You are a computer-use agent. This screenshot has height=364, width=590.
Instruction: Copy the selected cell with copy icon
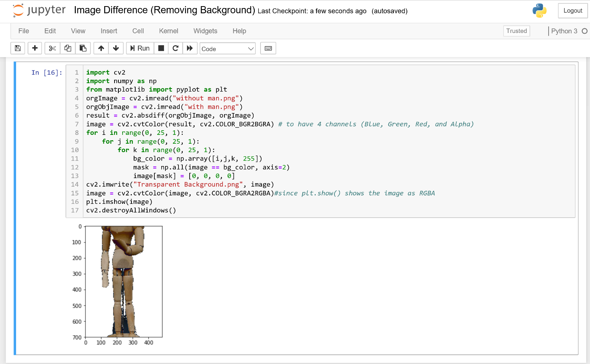click(67, 48)
